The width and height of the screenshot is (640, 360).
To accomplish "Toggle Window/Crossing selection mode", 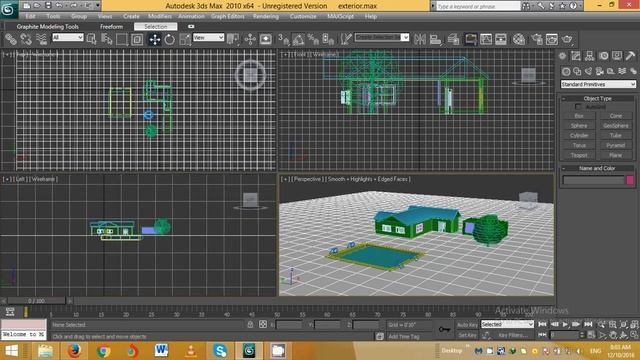I will point(137,39).
